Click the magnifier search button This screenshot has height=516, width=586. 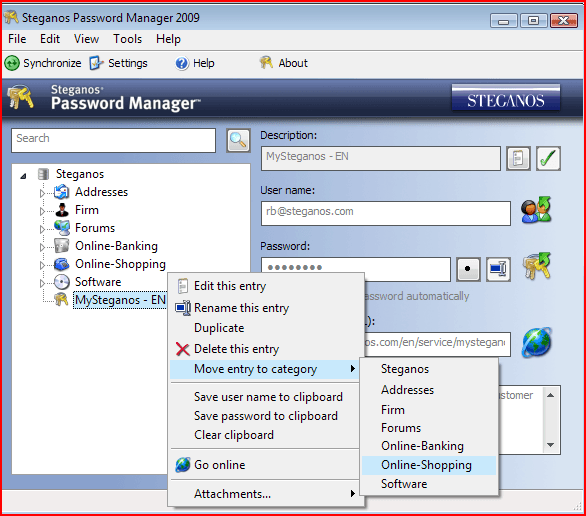tap(238, 140)
